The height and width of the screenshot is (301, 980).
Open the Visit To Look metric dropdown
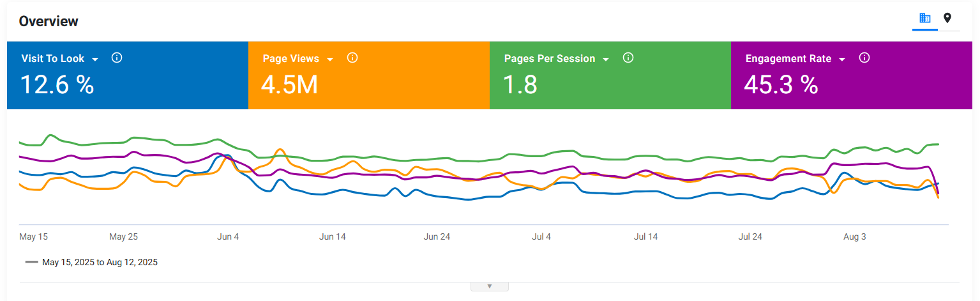(x=95, y=59)
